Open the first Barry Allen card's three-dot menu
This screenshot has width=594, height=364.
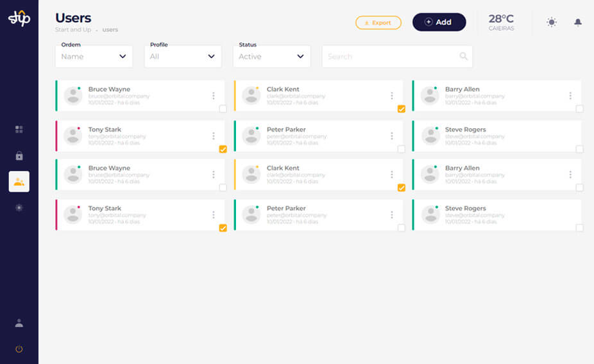[570, 96]
